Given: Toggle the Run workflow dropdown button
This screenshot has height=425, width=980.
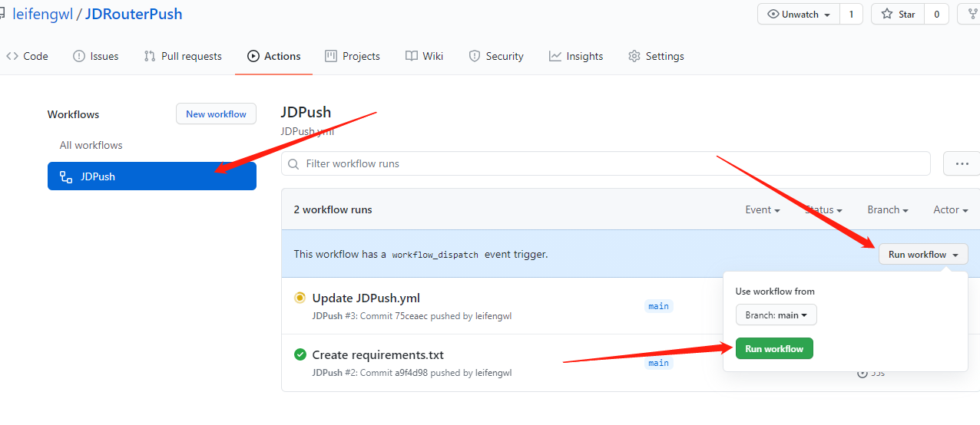Looking at the screenshot, I should pos(923,255).
